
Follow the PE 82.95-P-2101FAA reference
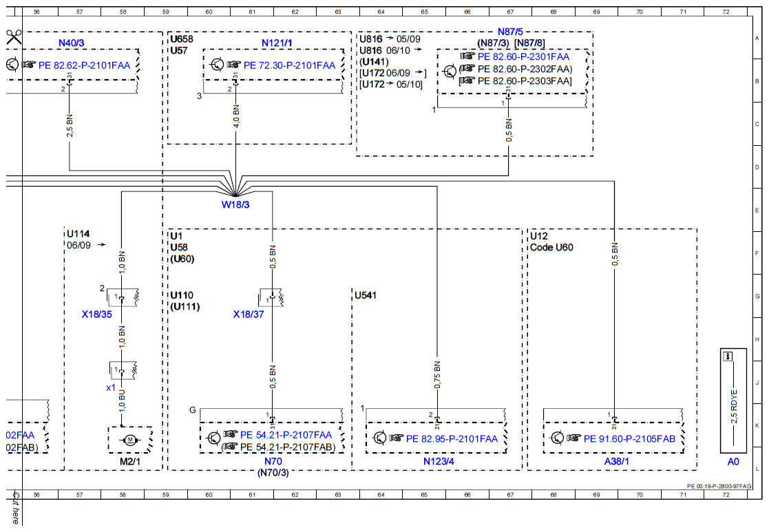452,439
